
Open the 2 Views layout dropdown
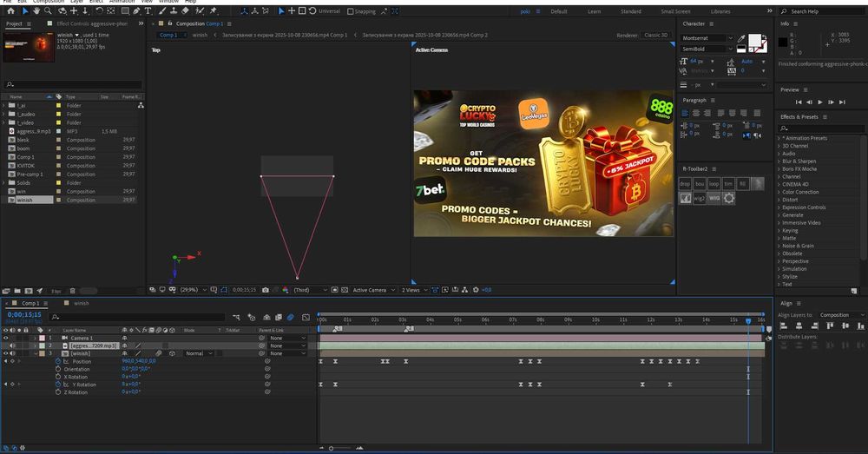pyautogui.click(x=413, y=290)
